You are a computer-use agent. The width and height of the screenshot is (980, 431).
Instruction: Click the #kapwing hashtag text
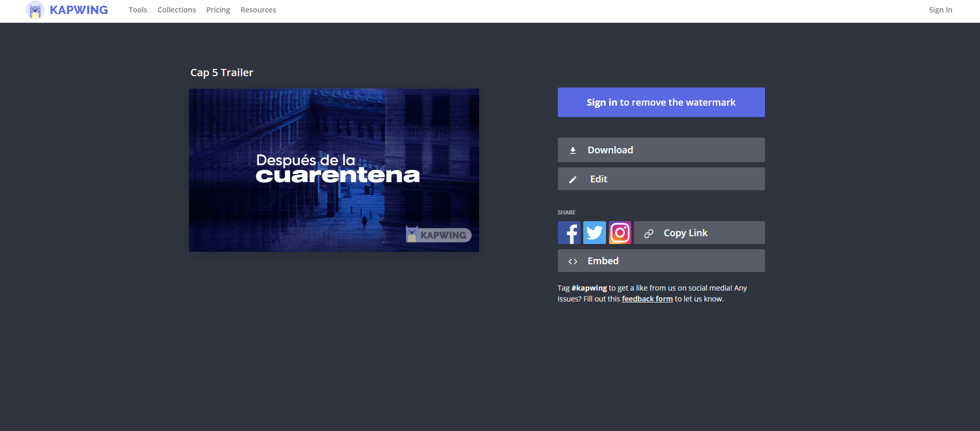point(589,288)
